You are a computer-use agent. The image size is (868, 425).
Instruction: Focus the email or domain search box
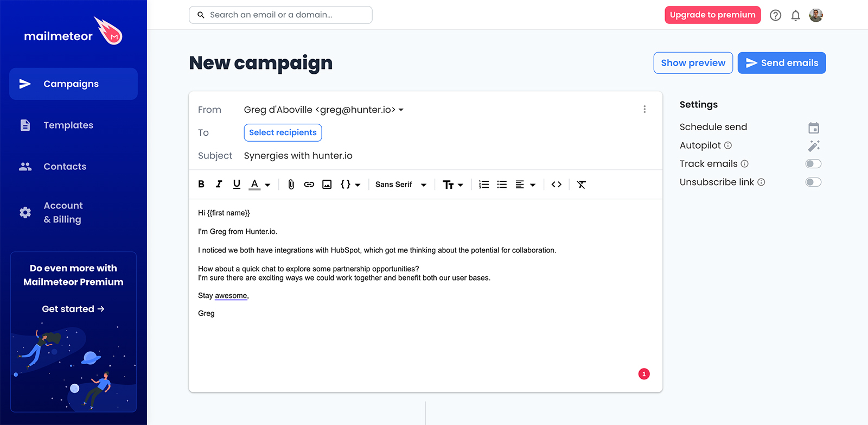pos(280,15)
